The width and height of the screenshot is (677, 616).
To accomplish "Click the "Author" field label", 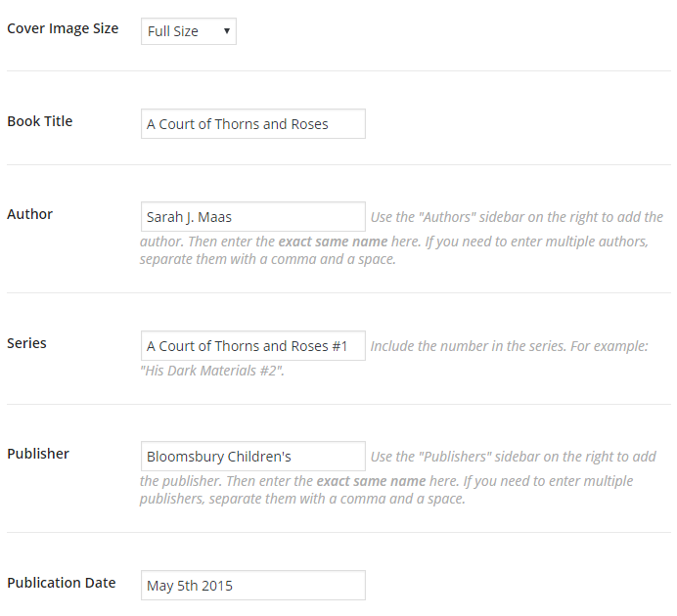I will 30,214.
